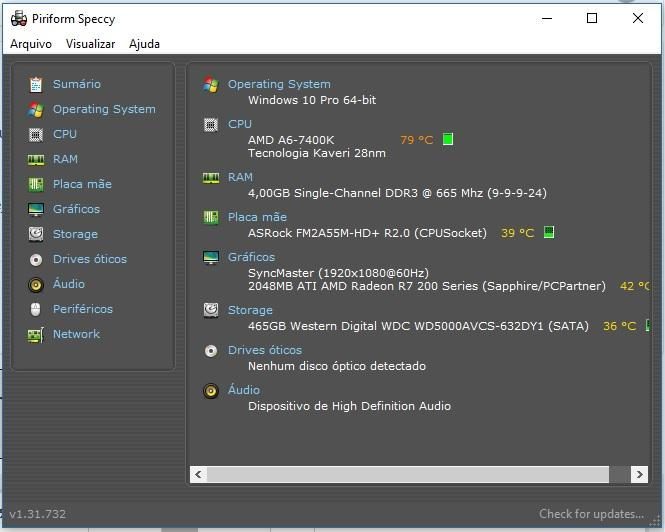665x532 pixels.
Task: Click the Áudio speaker icon in sidebar
Action: click(36, 285)
